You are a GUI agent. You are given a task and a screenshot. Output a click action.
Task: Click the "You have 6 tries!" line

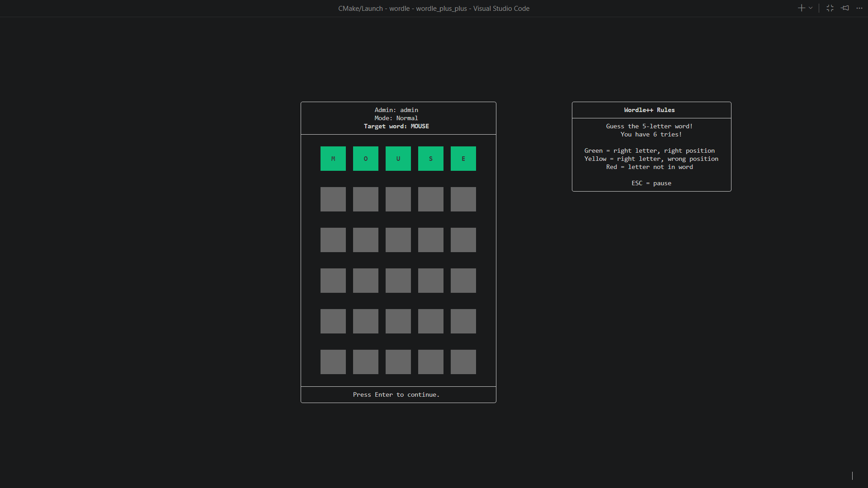tap(651, 135)
